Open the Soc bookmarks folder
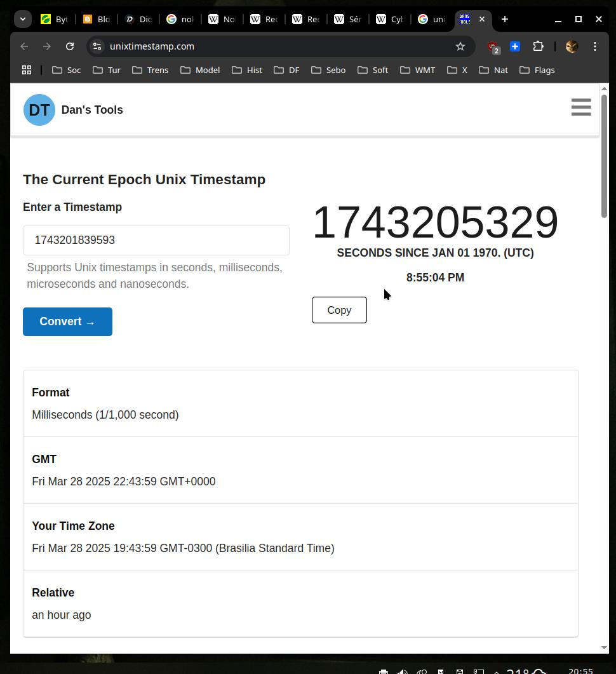Image resolution: width=616 pixels, height=674 pixels. [67, 70]
